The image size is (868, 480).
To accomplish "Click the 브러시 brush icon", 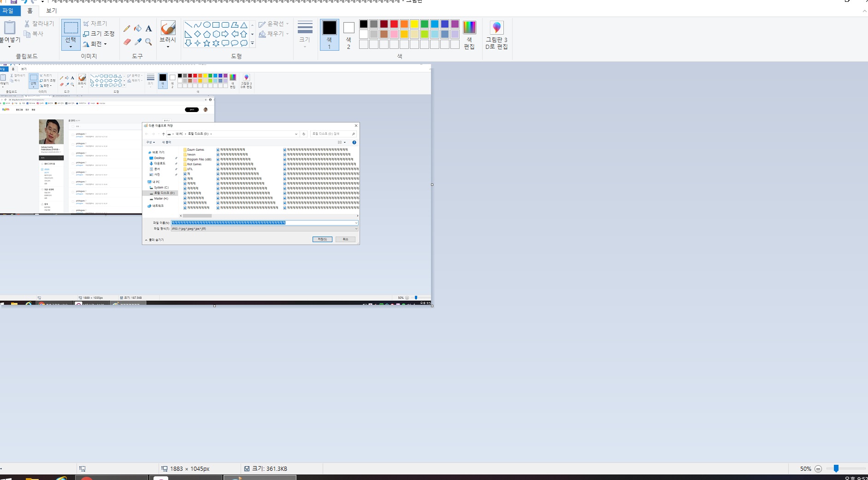I will 168,28.
